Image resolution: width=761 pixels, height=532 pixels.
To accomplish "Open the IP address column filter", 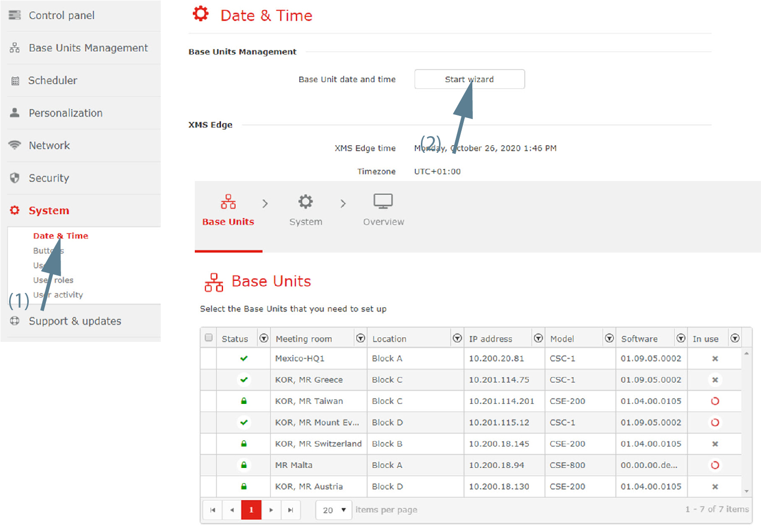I will click(538, 338).
